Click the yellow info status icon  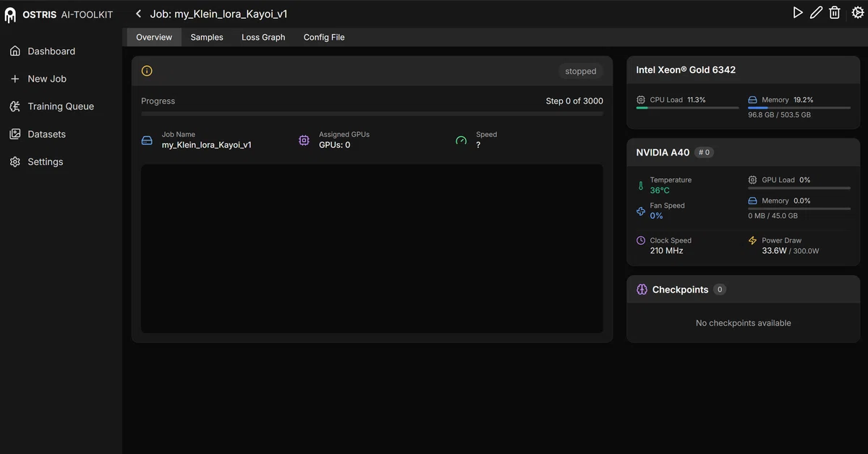point(147,71)
